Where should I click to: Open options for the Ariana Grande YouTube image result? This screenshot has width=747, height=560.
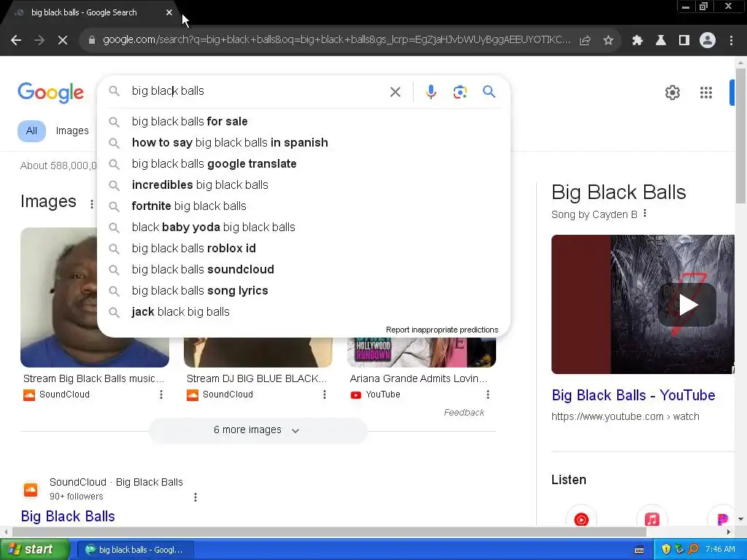[488, 394]
